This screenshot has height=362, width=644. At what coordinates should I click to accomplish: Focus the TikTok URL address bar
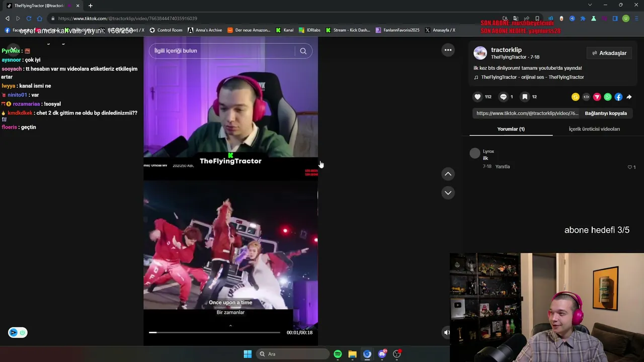click(x=272, y=19)
